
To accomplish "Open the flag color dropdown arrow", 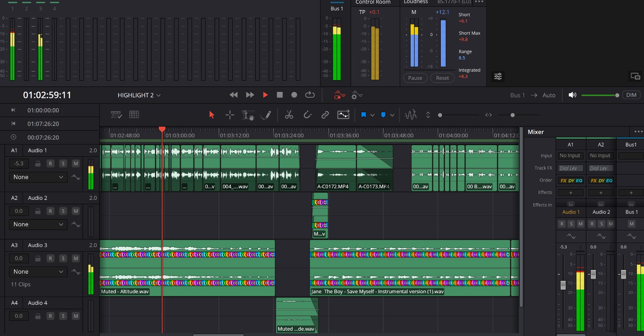I will [372, 115].
